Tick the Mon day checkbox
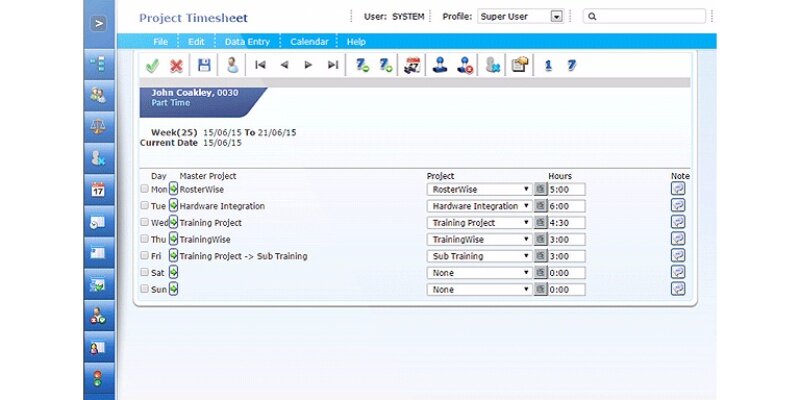800x400 pixels. pos(145,189)
